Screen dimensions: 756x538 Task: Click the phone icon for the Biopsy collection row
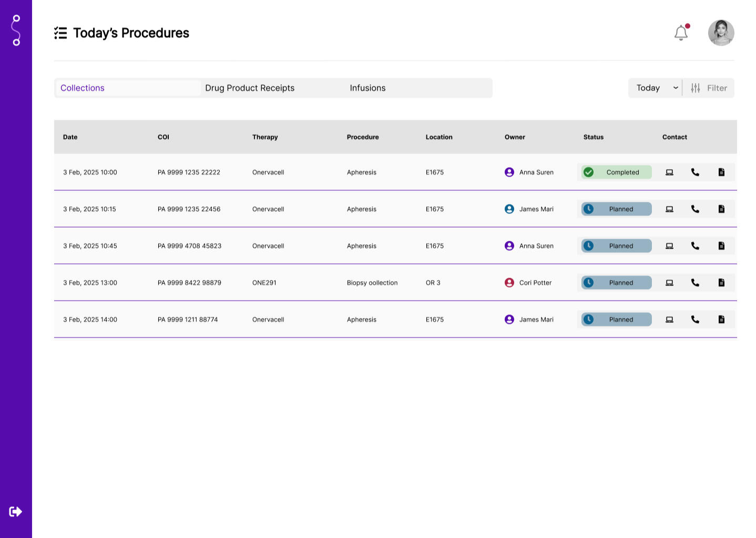click(x=695, y=282)
